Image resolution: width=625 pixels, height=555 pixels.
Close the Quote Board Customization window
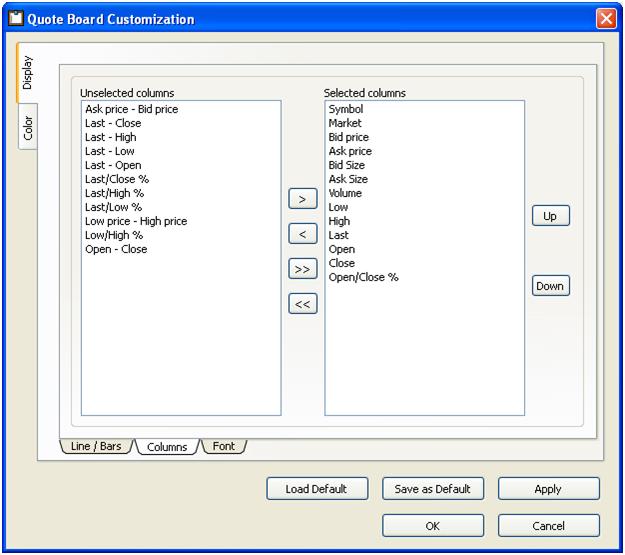[606, 19]
